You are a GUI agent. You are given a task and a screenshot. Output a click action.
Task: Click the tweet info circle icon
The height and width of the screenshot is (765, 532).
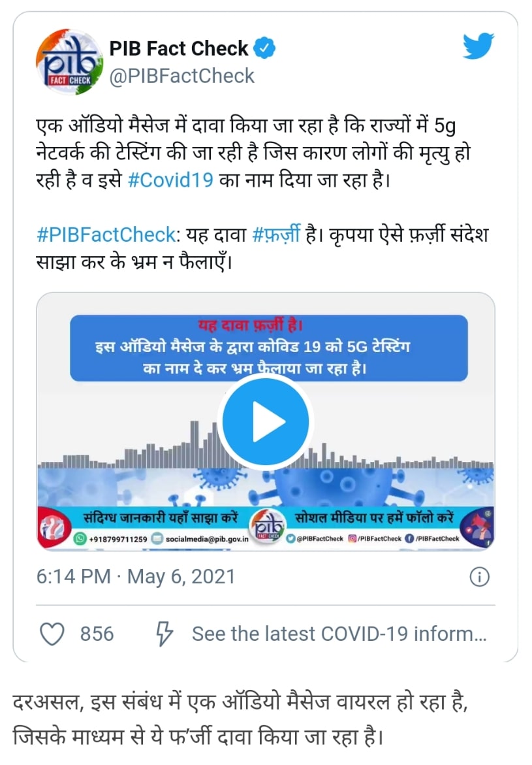click(479, 577)
